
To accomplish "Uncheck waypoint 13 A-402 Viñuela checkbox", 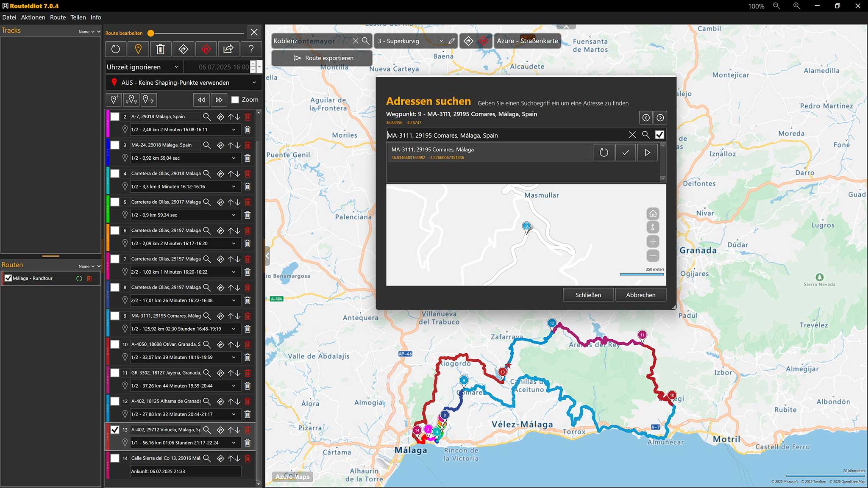I will [x=115, y=430].
